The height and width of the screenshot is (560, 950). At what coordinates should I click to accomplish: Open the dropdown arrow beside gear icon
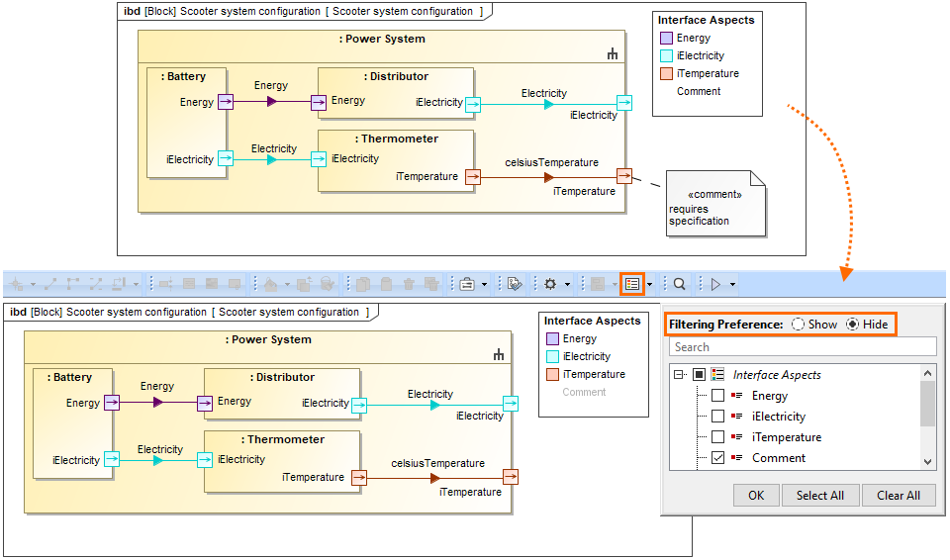click(x=568, y=285)
